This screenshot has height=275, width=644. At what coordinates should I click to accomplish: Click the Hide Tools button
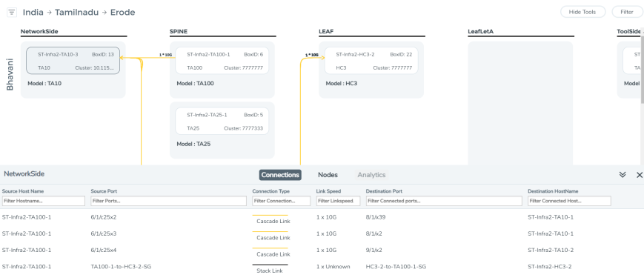(582, 12)
